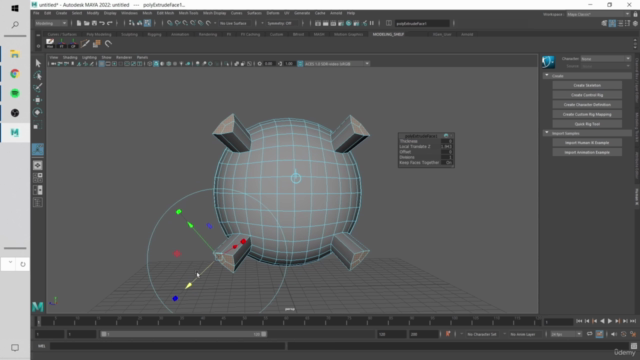Image resolution: width=640 pixels, height=360 pixels.
Task: Click the New Scene icon on status line
Action: tap(79, 23)
